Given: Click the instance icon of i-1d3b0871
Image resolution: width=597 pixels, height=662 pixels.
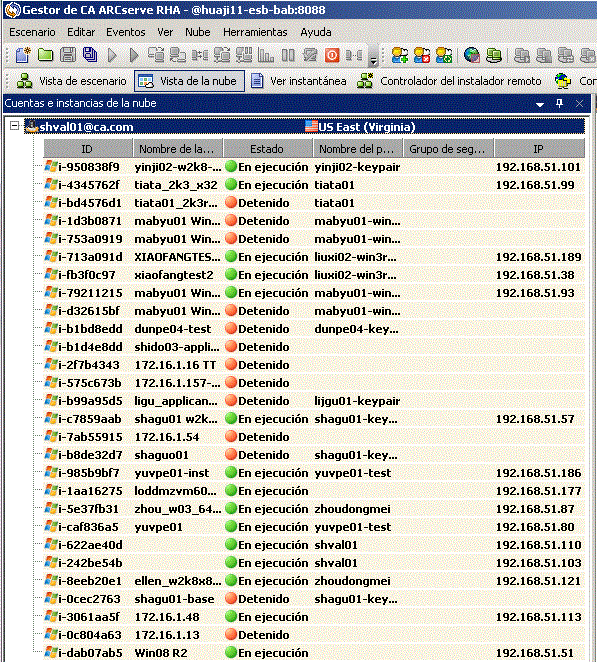Looking at the screenshot, I should click(x=51, y=221).
